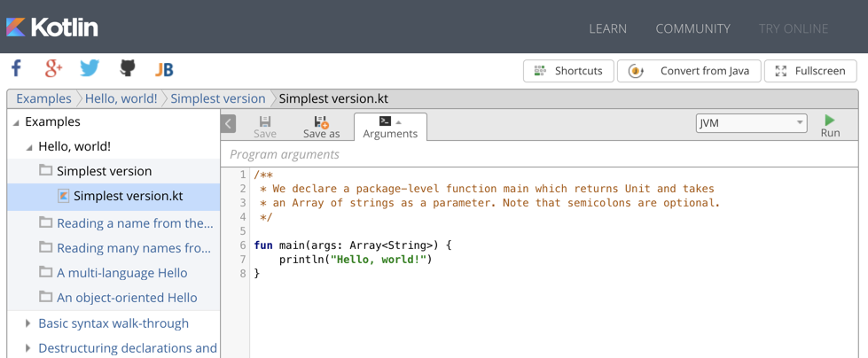Click the Hello, world! tree label
Image resolution: width=868 pixels, height=358 pixels.
click(74, 146)
